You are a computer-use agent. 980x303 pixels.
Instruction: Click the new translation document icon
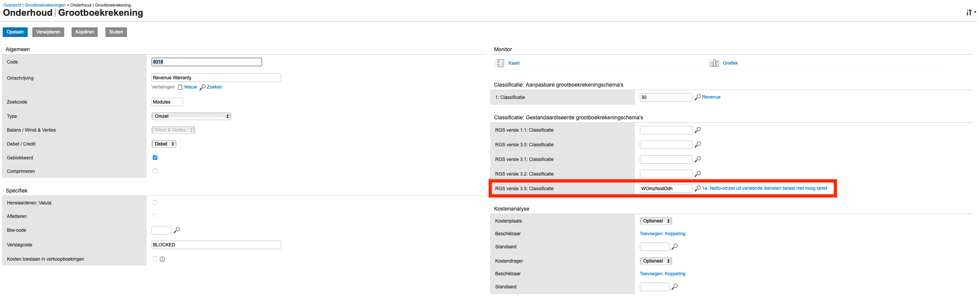[180, 87]
